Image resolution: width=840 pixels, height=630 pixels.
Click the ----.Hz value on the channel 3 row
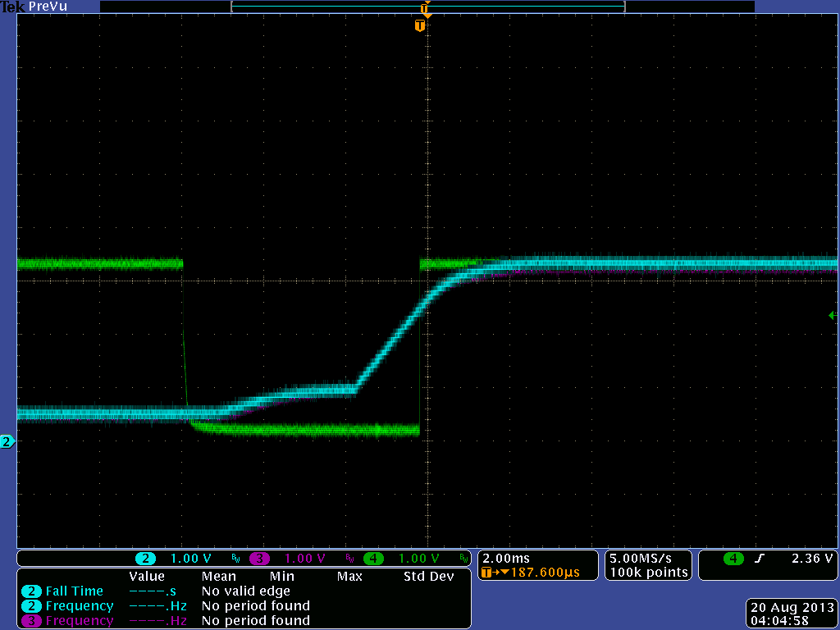coord(158,620)
